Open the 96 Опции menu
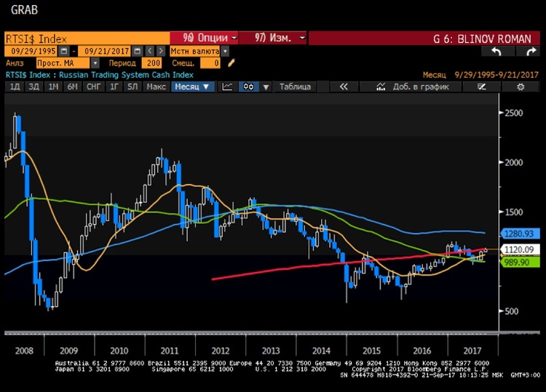 pyautogui.click(x=204, y=37)
